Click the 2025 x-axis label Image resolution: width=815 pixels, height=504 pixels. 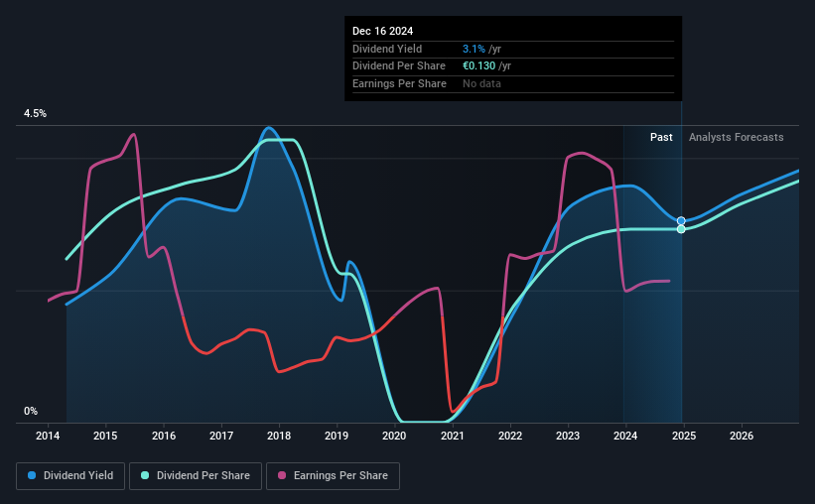pyautogui.click(x=684, y=436)
